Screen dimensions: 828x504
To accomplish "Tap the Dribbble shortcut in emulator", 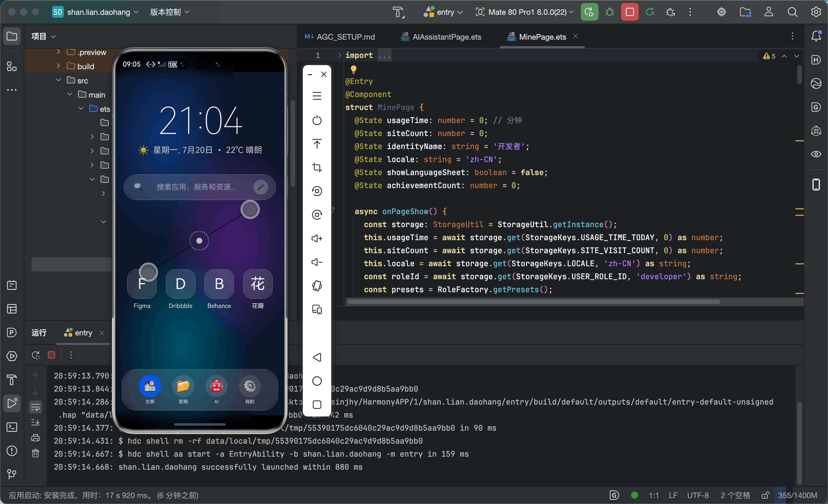I will tap(180, 289).
